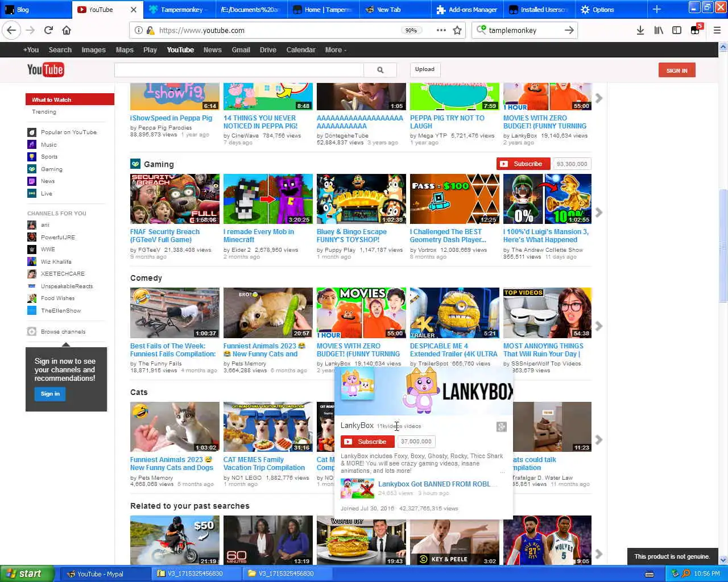Bookmark this page with the star icon
728x582 pixels.
[x=457, y=30]
